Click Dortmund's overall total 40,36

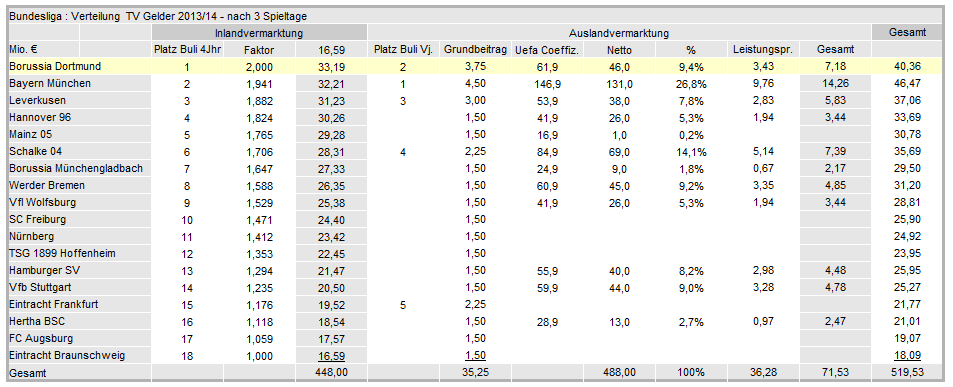908,66
